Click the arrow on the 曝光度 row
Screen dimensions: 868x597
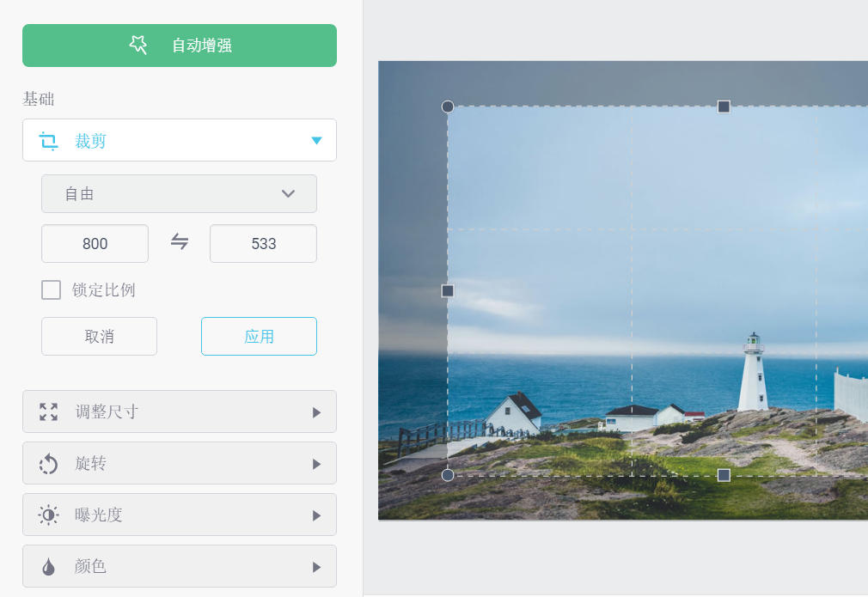click(316, 515)
